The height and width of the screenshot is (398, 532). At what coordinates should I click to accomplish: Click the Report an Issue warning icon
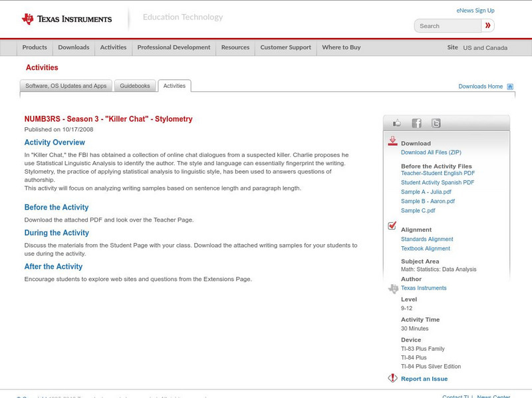tap(392, 378)
